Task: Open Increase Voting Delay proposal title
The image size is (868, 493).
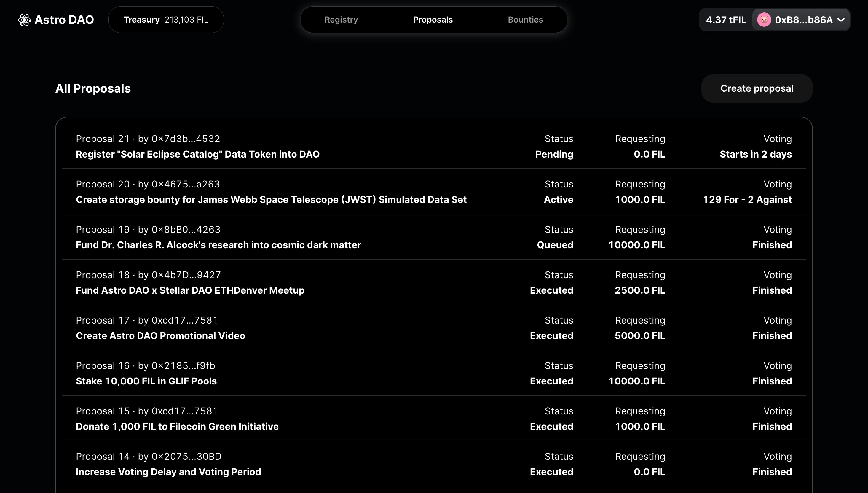Action: 168,472
